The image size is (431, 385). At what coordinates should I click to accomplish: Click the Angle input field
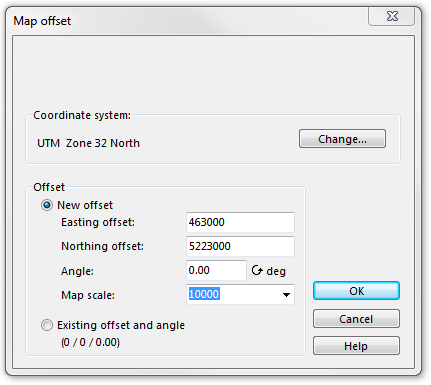216,270
